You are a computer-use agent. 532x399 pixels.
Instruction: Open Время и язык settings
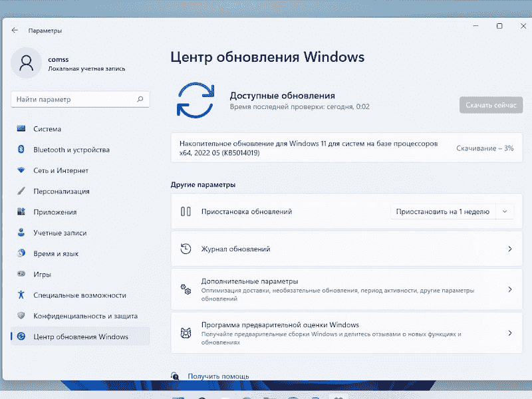click(80, 253)
